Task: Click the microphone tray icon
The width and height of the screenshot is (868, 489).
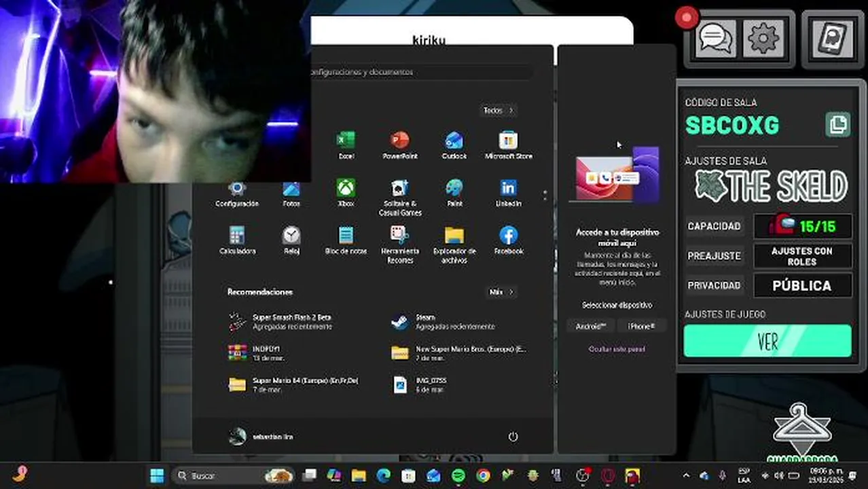Action: click(722, 475)
